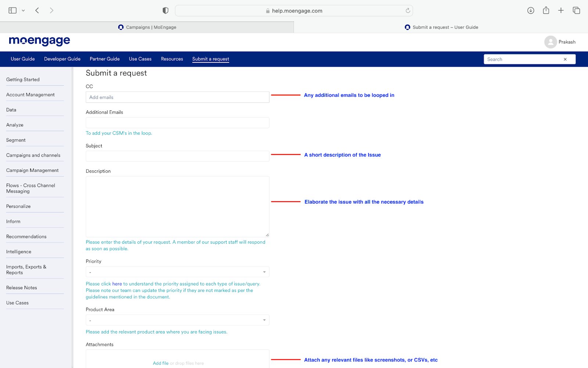This screenshot has width=588, height=368.
Task: Go forward with the browser forward arrow
Action: (51, 10)
